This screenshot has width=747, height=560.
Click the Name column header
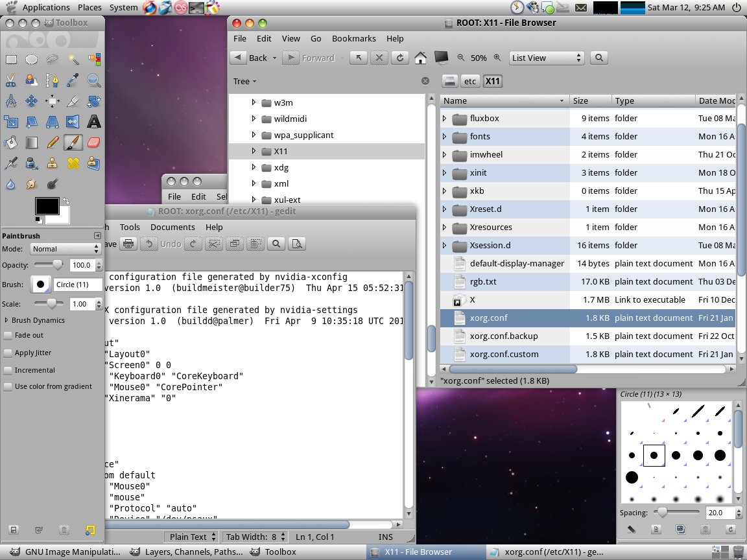coord(504,101)
